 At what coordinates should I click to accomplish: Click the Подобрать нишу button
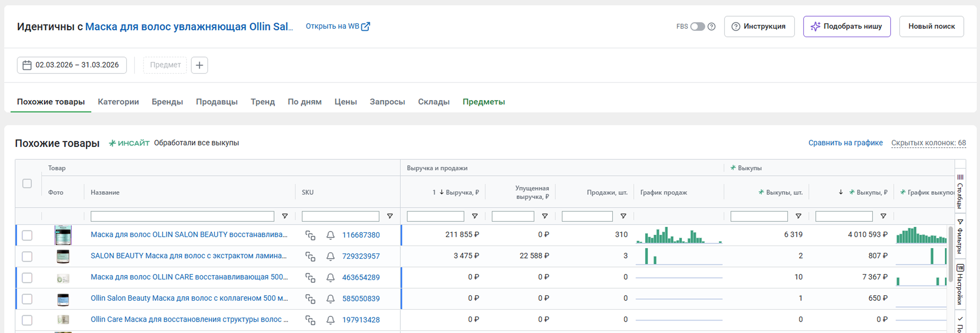847,27
